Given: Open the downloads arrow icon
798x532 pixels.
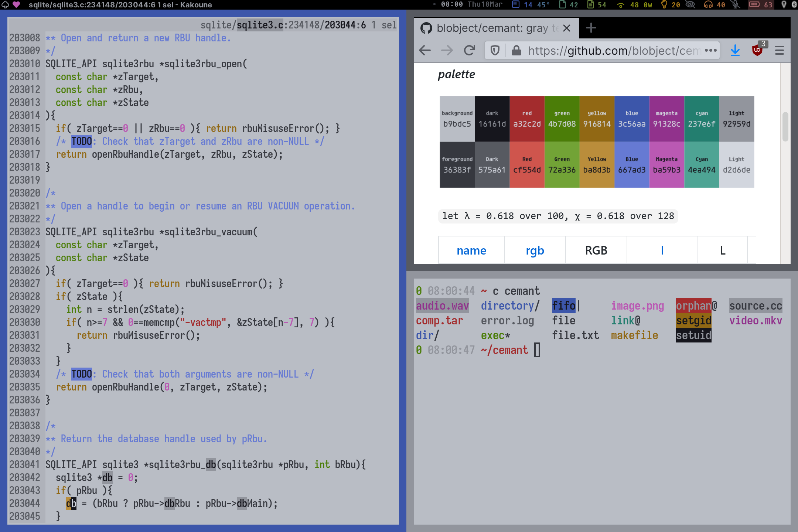Looking at the screenshot, I should pyautogui.click(x=735, y=50).
